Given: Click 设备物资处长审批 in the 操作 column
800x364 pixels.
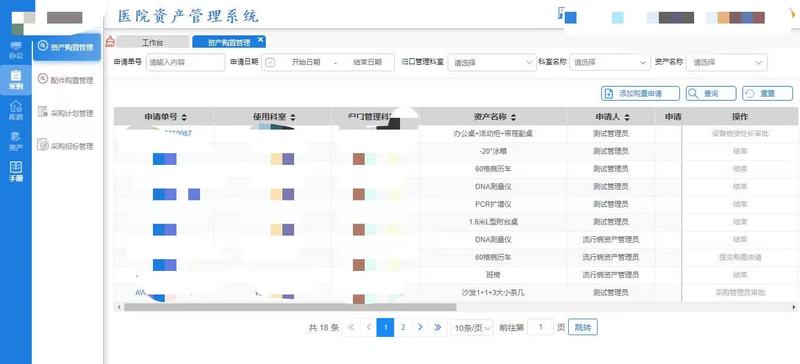Looking at the screenshot, I should click(x=740, y=134).
